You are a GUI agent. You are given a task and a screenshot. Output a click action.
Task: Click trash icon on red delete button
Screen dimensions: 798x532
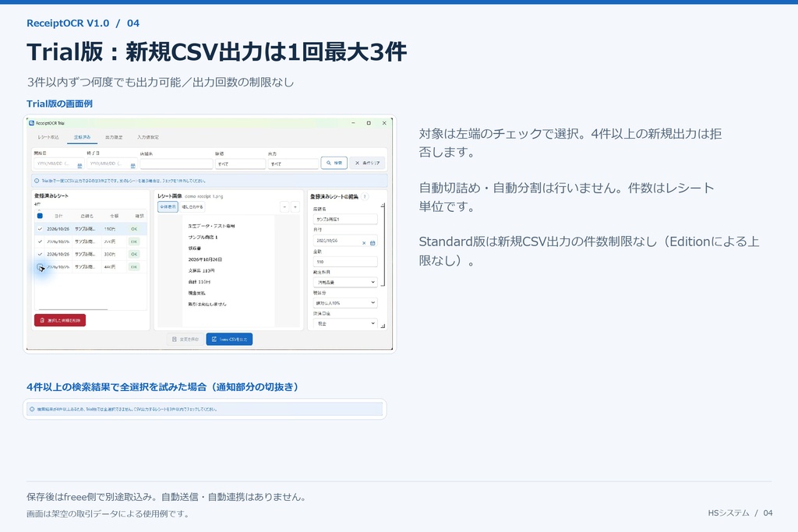pyautogui.click(x=42, y=320)
